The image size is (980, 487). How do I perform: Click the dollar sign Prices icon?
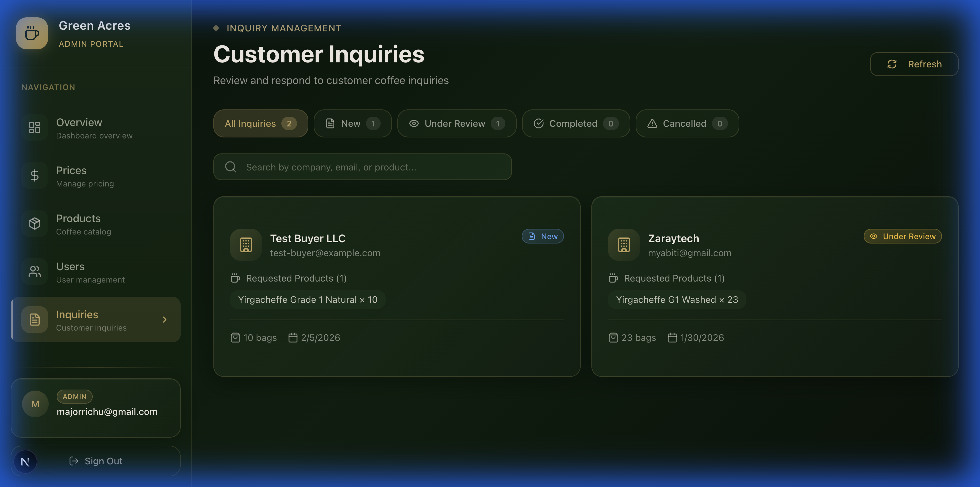[x=34, y=175]
